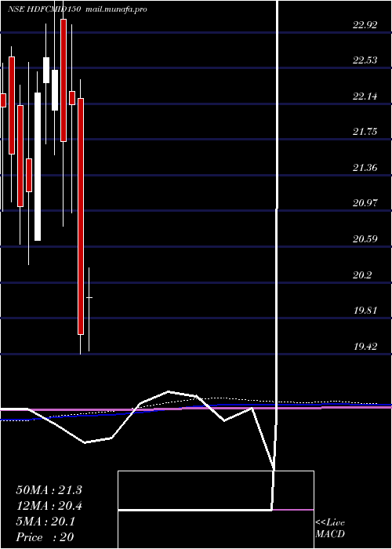Select the 21.36 price level label

(365, 168)
